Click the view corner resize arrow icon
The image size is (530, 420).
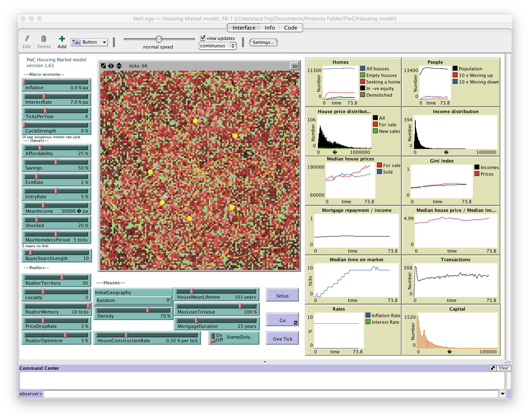[x=103, y=66]
